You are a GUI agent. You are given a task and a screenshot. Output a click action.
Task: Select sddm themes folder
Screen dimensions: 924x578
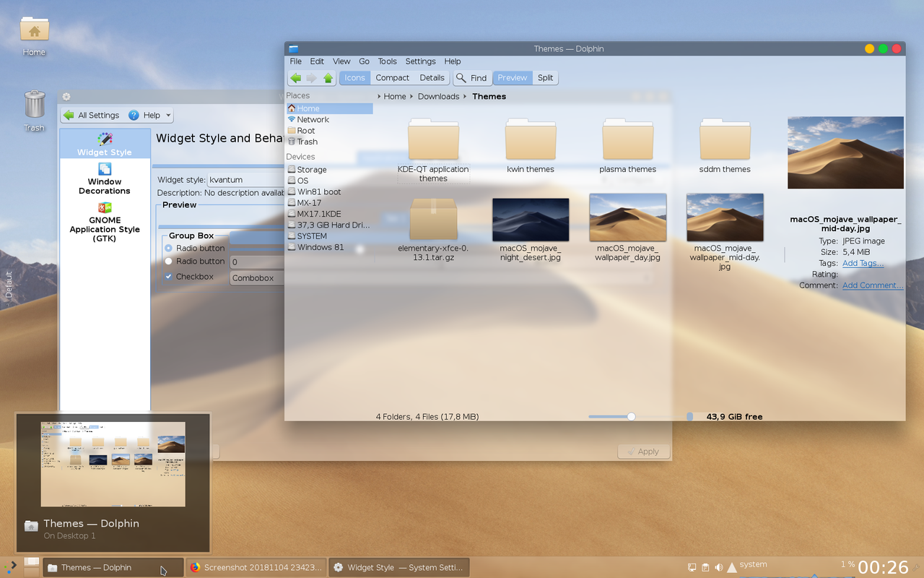725,146
